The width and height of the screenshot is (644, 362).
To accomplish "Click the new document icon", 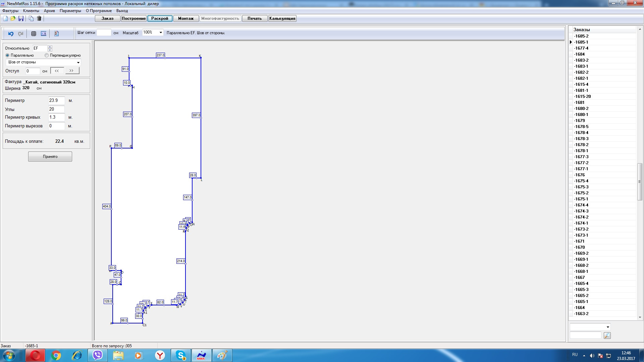I will coord(5,18).
